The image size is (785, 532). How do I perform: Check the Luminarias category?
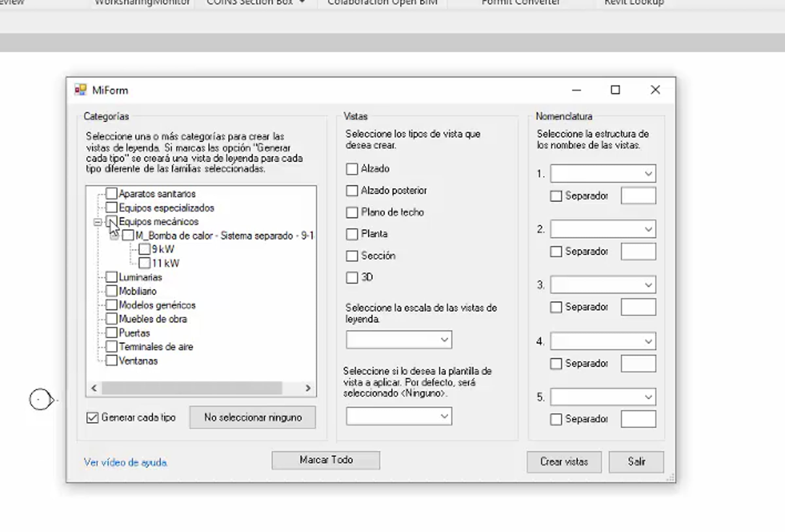click(112, 277)
